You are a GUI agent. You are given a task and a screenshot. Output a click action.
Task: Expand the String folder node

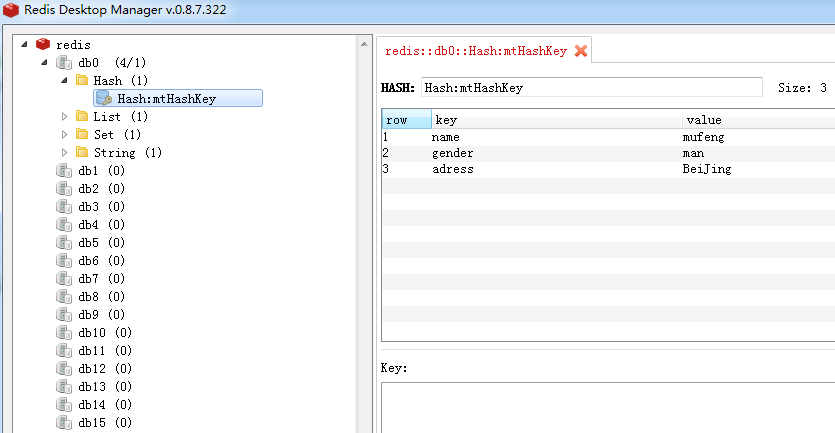point(64,152)
